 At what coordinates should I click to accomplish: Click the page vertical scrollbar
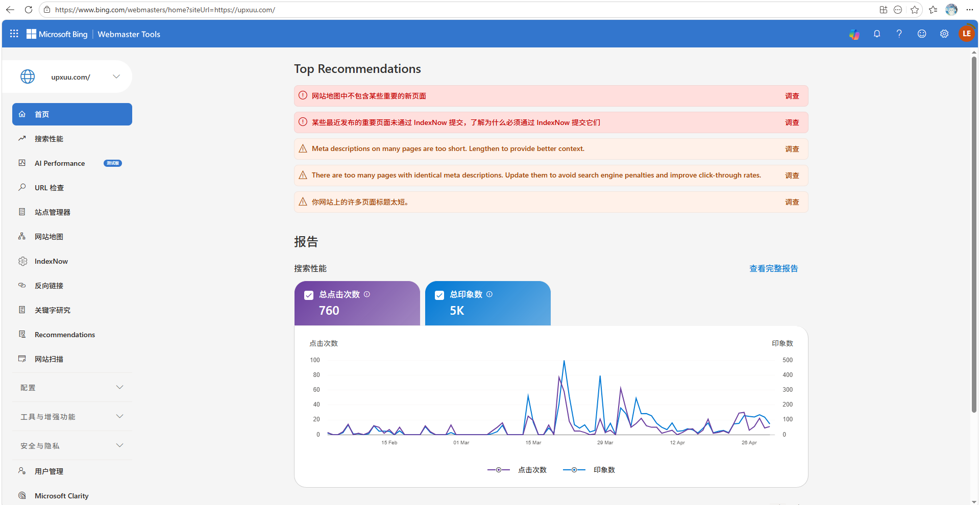tap(974, 235)
